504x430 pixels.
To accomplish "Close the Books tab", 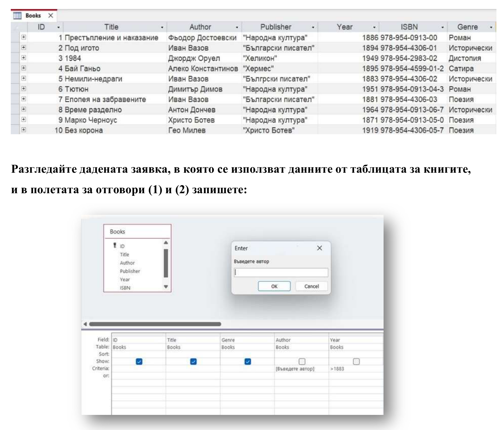I will (x=51, y=15).
